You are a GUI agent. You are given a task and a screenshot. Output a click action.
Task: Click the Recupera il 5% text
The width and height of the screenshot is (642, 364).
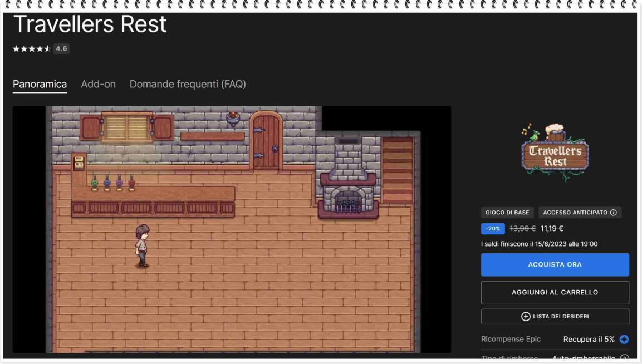(589, 340)
